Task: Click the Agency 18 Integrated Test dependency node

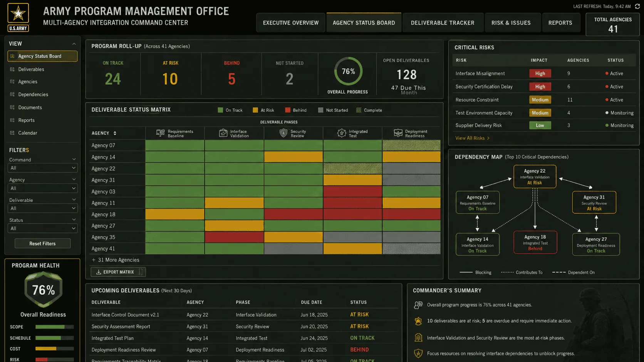Action: (535, 242)
